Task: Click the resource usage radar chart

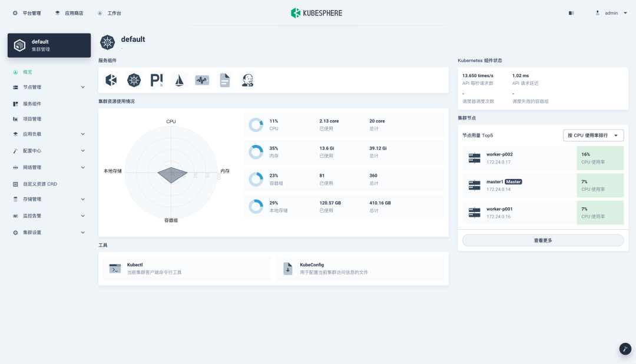Action: coord(171,173)
